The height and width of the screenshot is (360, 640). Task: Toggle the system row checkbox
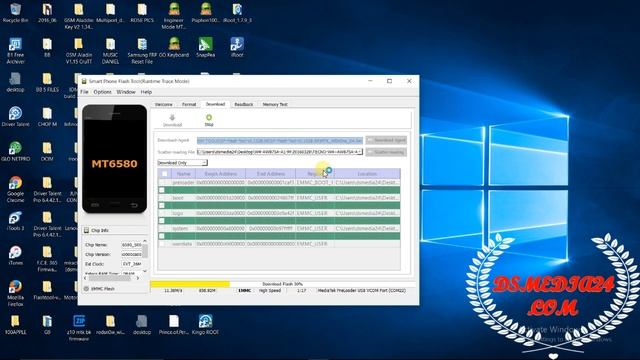pyautogui.click(x=162, y=229)
